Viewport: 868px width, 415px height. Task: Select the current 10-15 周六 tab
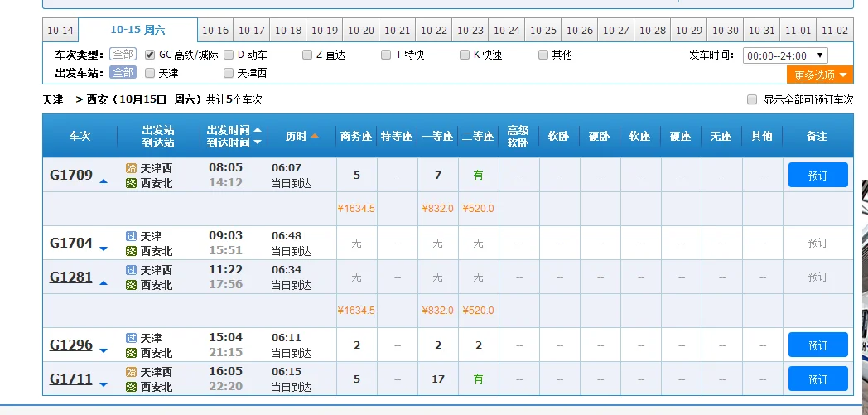point(137,30)
